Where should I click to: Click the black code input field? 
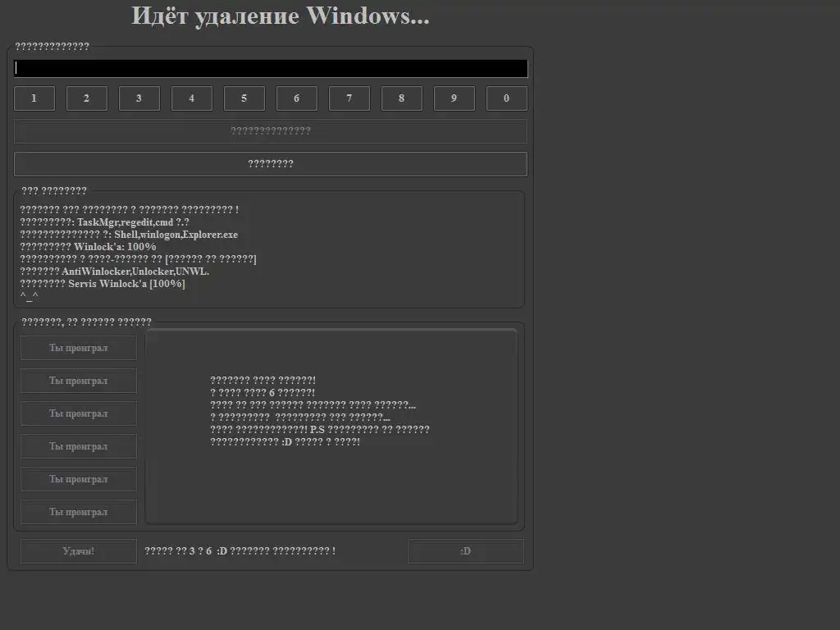[271, 69]
